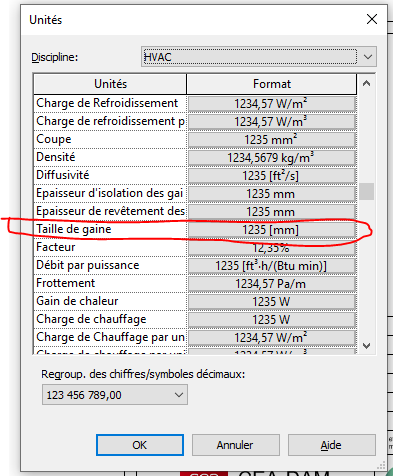Open the digit grouping dropdown 123 456 789,00

pos(115,395)
